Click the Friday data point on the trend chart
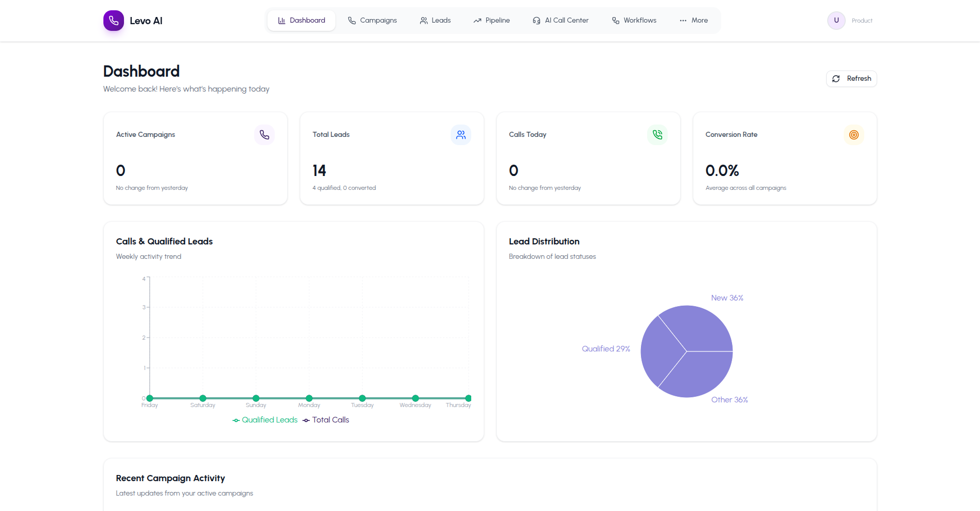 [x=149, y=398]
